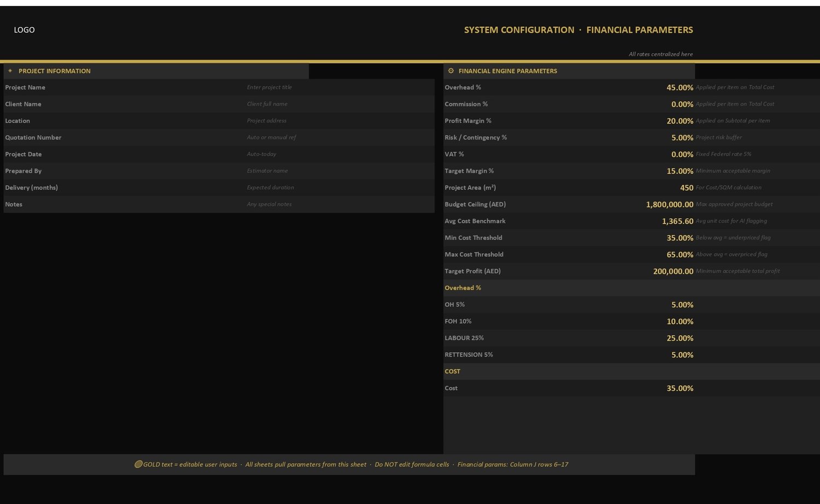Click the PROJECT INFORMATION section header
The width and height of the screenshot is (820, 504).
[156, 71]
